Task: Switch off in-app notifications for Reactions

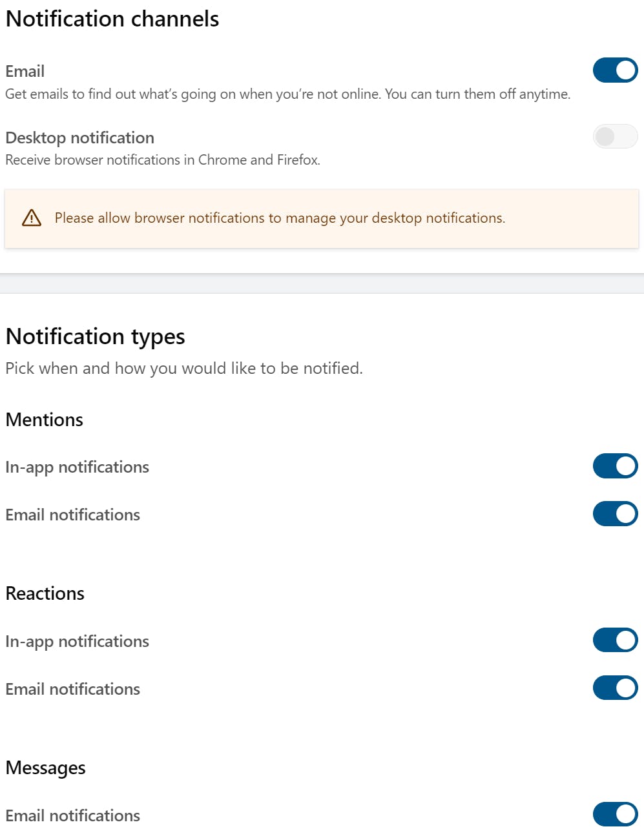Action: click(615, 640)
